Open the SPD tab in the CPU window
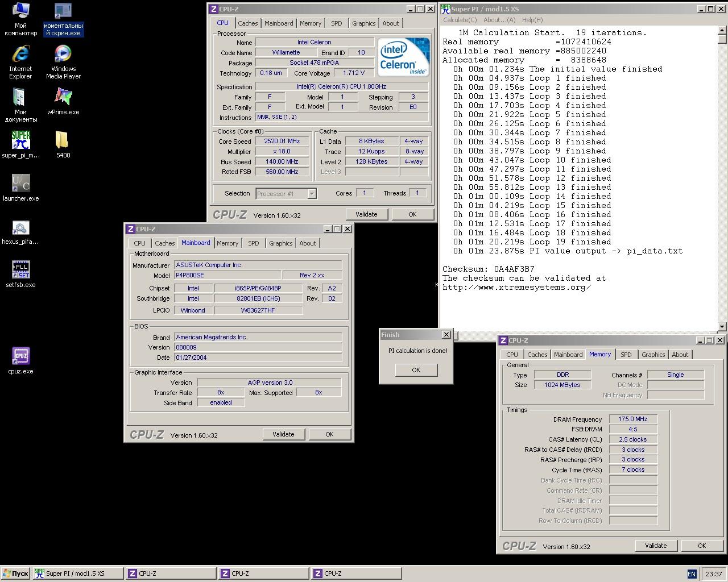Image resolution: width=728 pixels, height=582 pixels. click(337, 23)
